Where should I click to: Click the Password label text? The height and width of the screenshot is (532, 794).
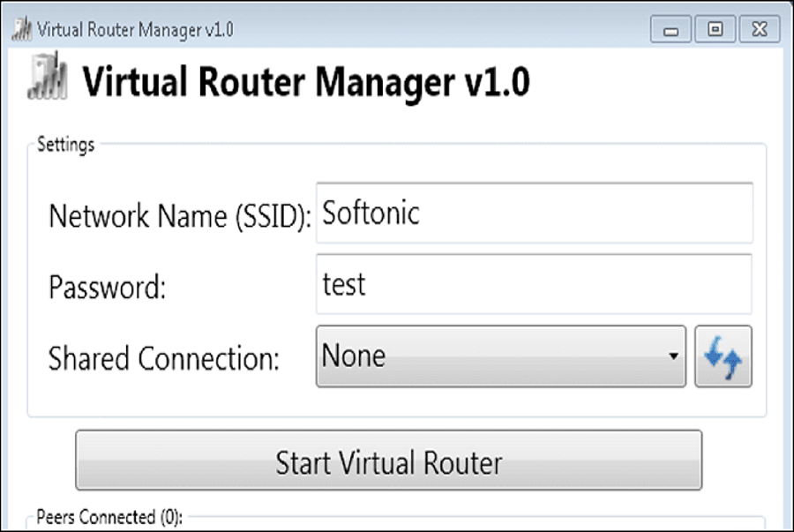click(107, 287)
